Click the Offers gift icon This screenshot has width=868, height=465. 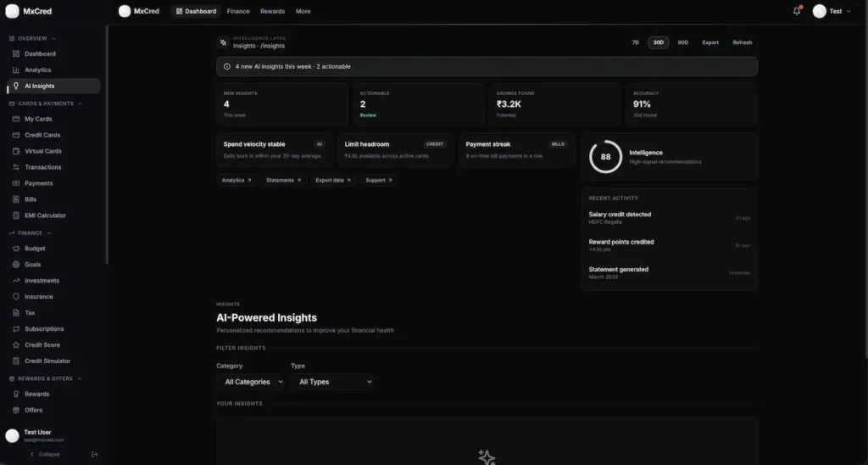coord(16,410)
